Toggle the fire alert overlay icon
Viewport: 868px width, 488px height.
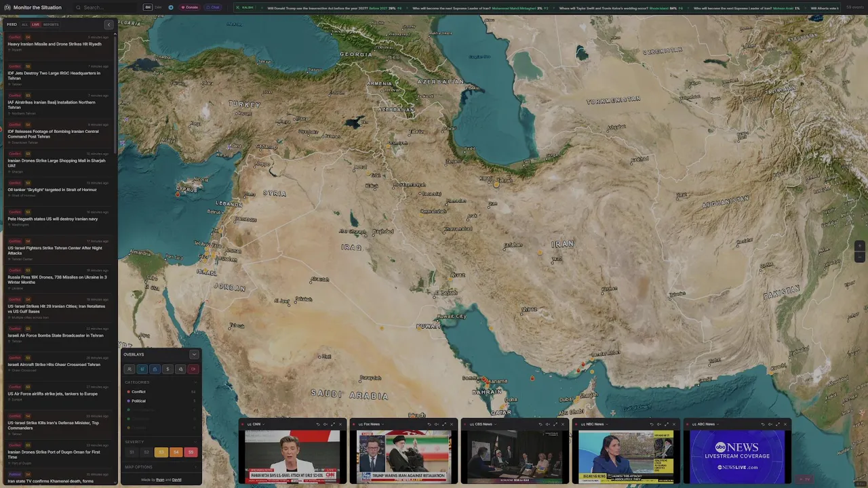pos(180,369)
